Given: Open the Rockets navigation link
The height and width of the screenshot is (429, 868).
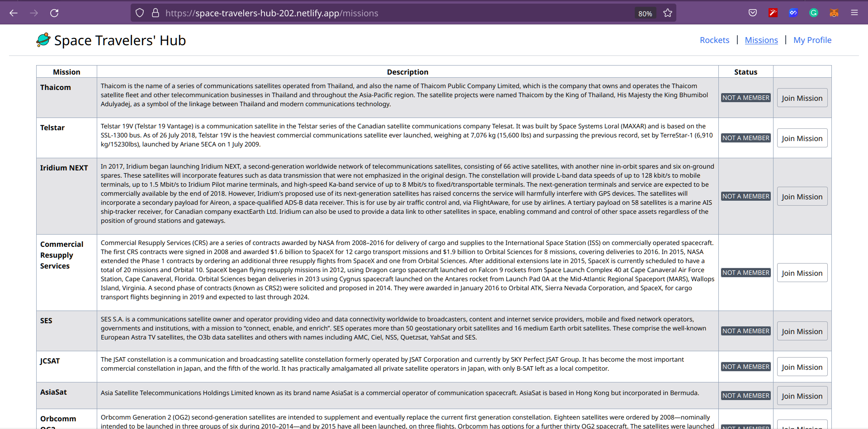Looking at the screenshot, I should click(714, 40).
